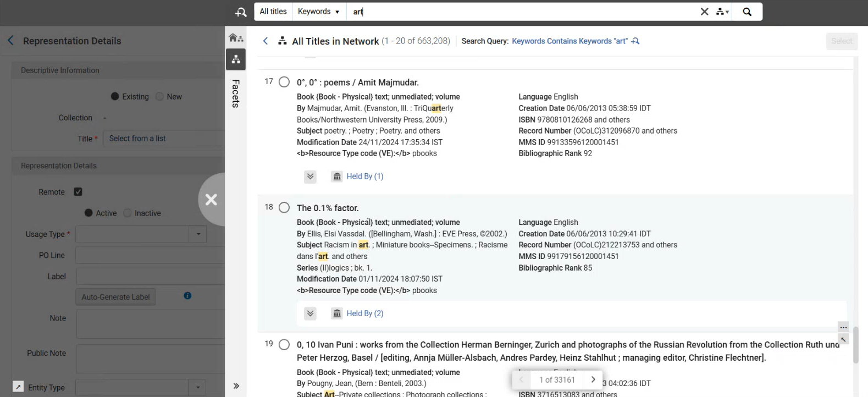The height and width of the screenshot is (397, 868).
Task: Expand record 17 details double chevron
Action: (311, 177)
